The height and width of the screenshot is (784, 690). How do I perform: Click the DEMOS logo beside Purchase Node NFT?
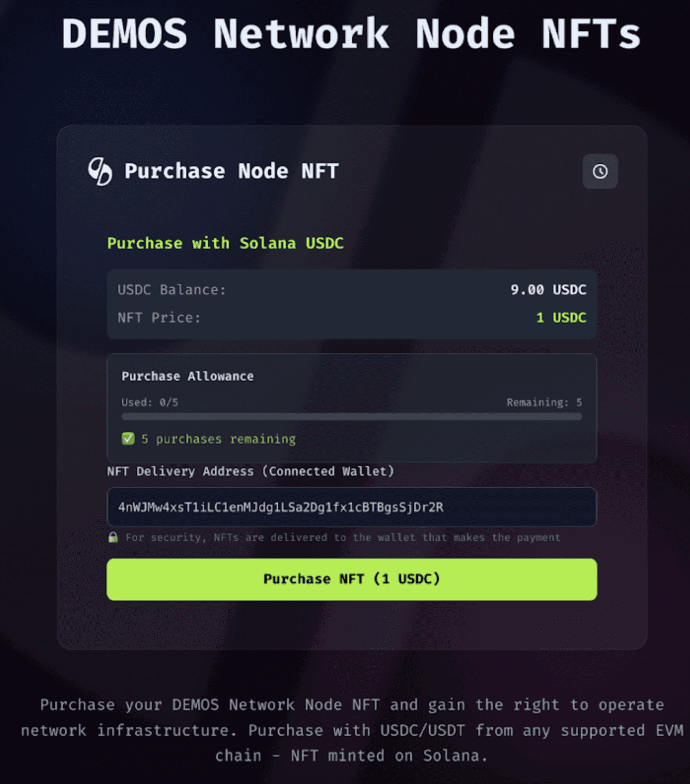(x=100, y=172)
